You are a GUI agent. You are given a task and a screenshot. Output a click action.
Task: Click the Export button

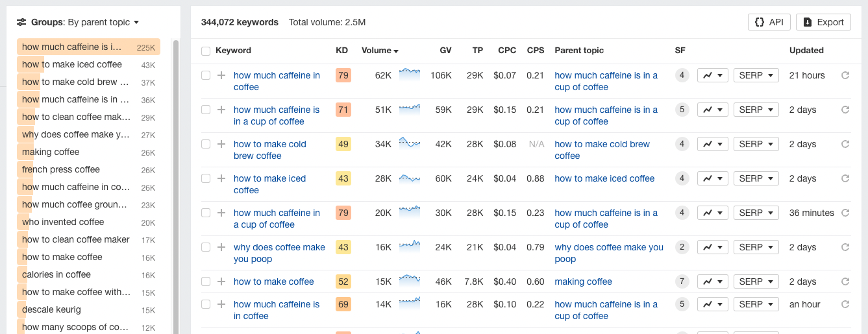click(x=823, y=22)
